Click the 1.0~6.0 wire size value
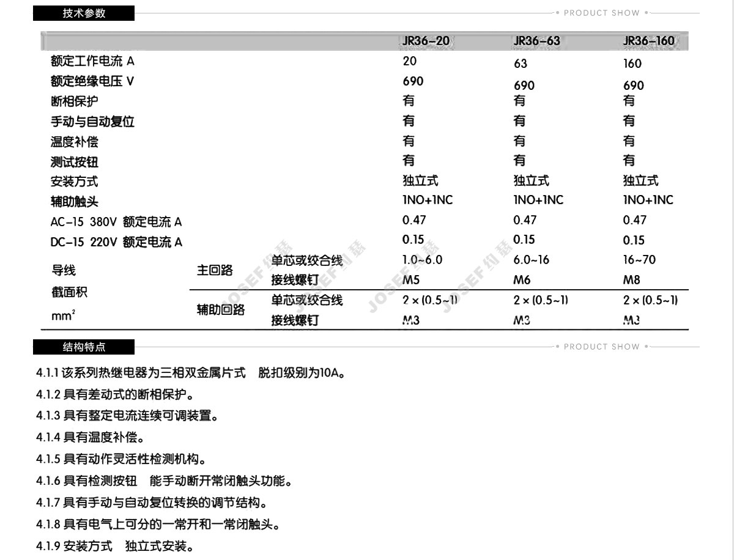Screen dimensions: 734x560 (422, 260)
